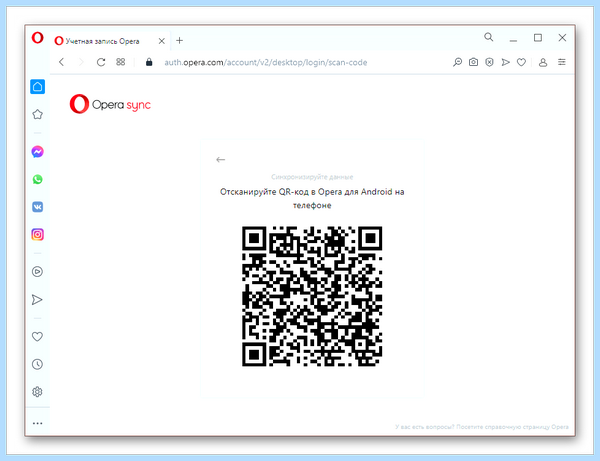Select the Учетная запись Opera tab
Image resolution: width=600 pixels, height=461 pixels.
pos(109,41)
